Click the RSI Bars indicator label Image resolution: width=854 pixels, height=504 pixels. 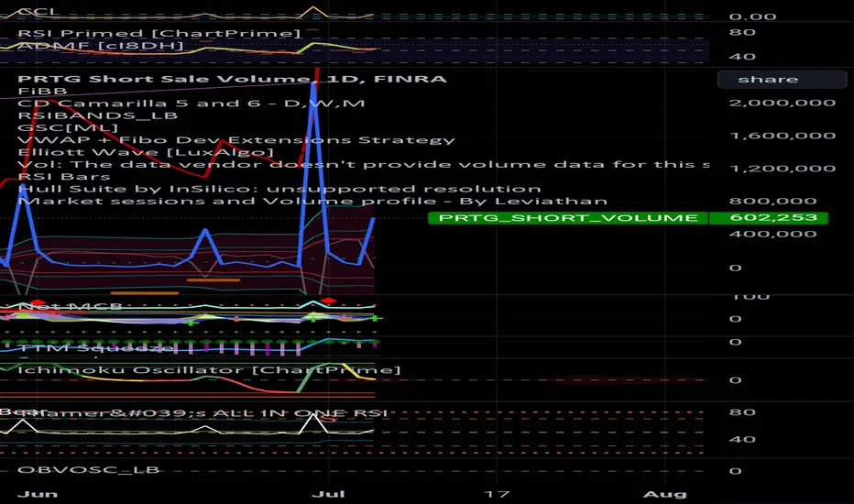coord(64,177)
